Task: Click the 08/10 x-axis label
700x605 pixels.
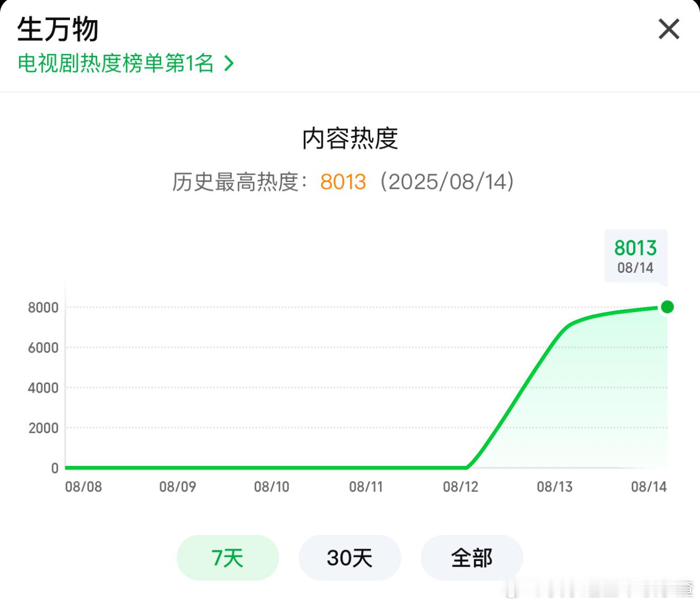Action: (x=272, y=487)
